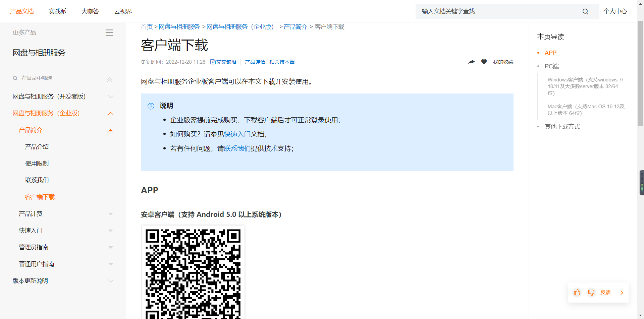Jump to APP in 本页导读

click(x=550, y=53)
